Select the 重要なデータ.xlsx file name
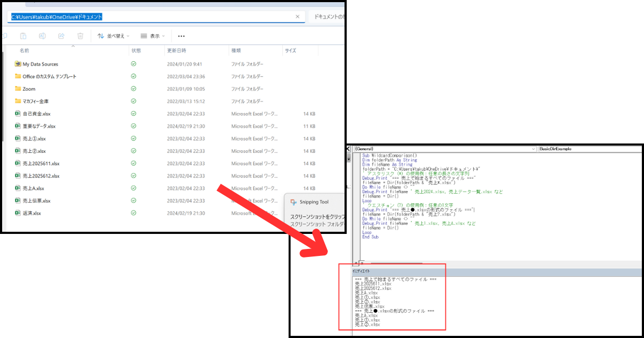 click(39, 126)
